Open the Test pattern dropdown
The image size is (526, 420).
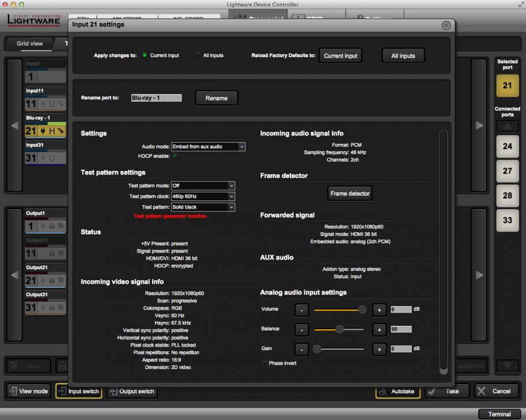click(x=203, y=207)
